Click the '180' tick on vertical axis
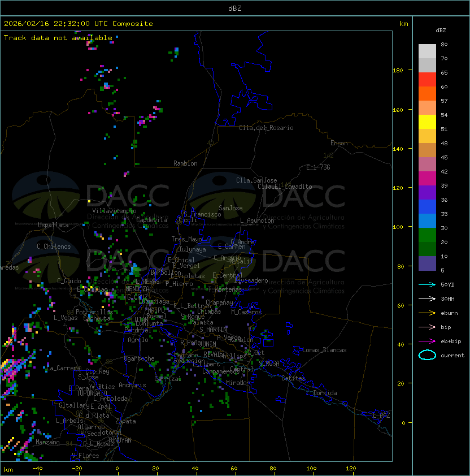Viewport: 470px width, 476px height. tap(398, 71)
